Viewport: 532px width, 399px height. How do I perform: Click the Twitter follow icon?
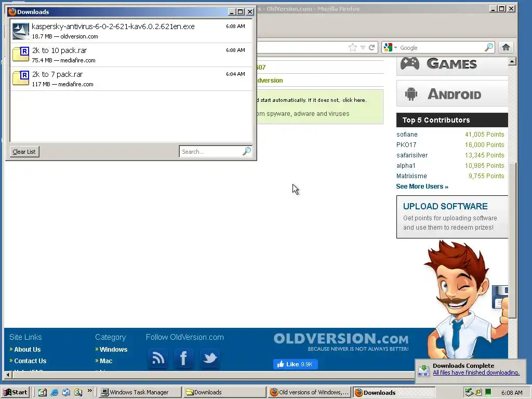[210, 358]
